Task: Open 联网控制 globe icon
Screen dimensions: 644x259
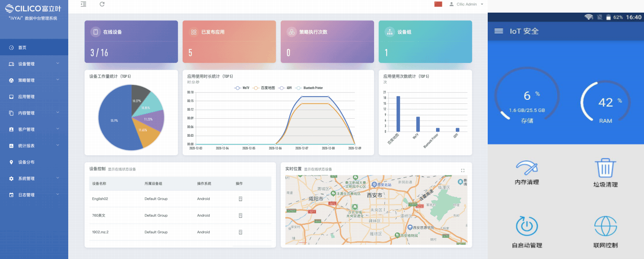Action: pos(605,231)
